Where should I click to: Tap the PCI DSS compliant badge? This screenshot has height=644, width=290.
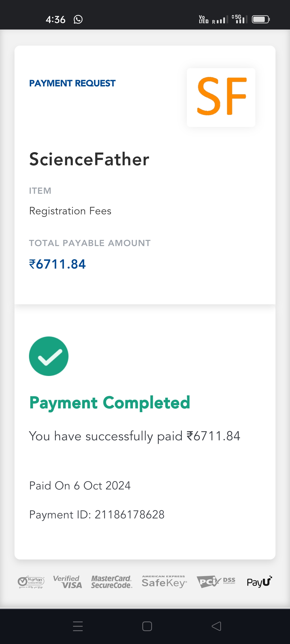coord(216,581)
